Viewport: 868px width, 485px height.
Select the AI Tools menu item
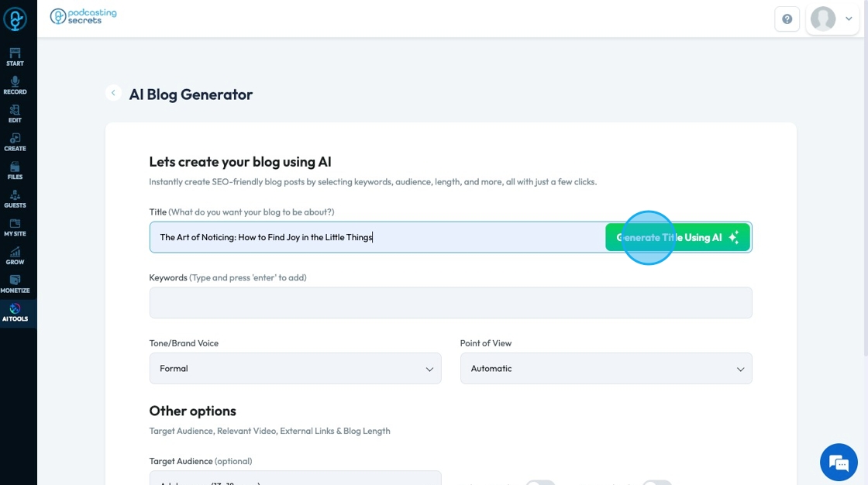15,313
